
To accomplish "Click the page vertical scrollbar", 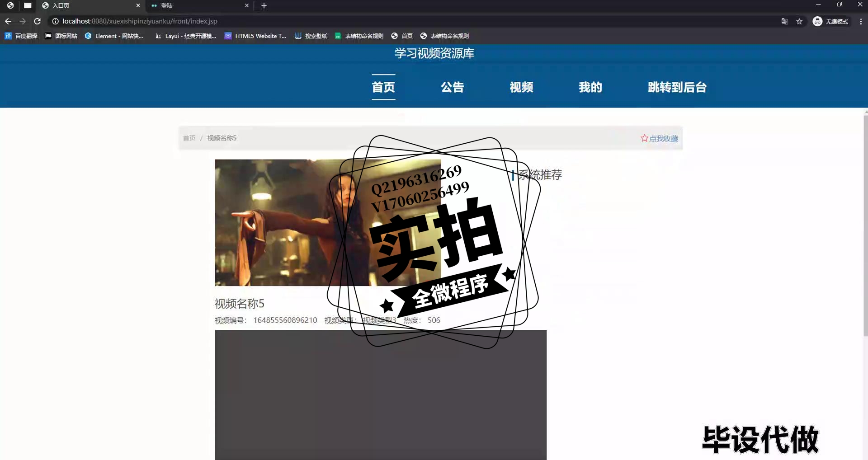I will (866, 226).
